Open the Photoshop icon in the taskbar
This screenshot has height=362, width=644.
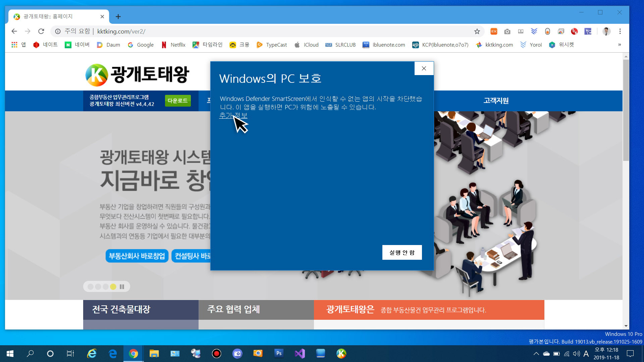[279, 353]
